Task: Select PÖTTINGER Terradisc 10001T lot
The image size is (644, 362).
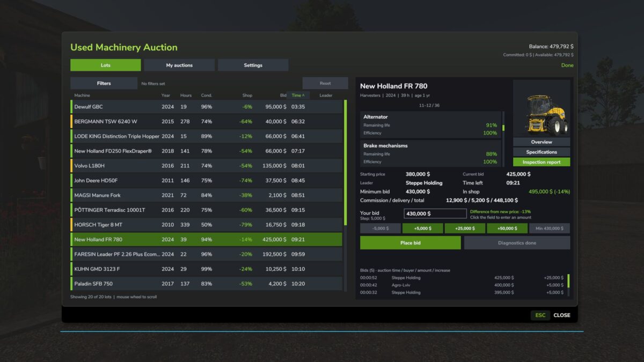Action: pyautogui.click(x=207, y=210)
